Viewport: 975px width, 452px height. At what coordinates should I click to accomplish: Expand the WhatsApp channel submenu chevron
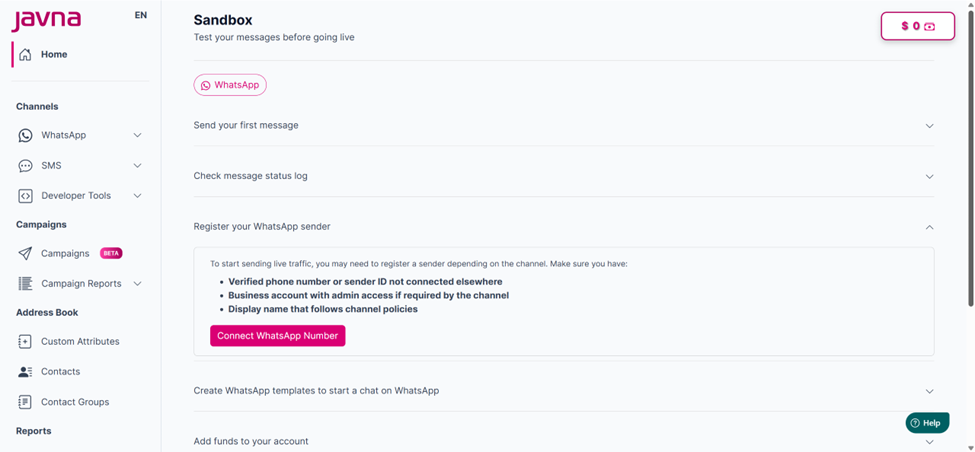pos(138,135)
